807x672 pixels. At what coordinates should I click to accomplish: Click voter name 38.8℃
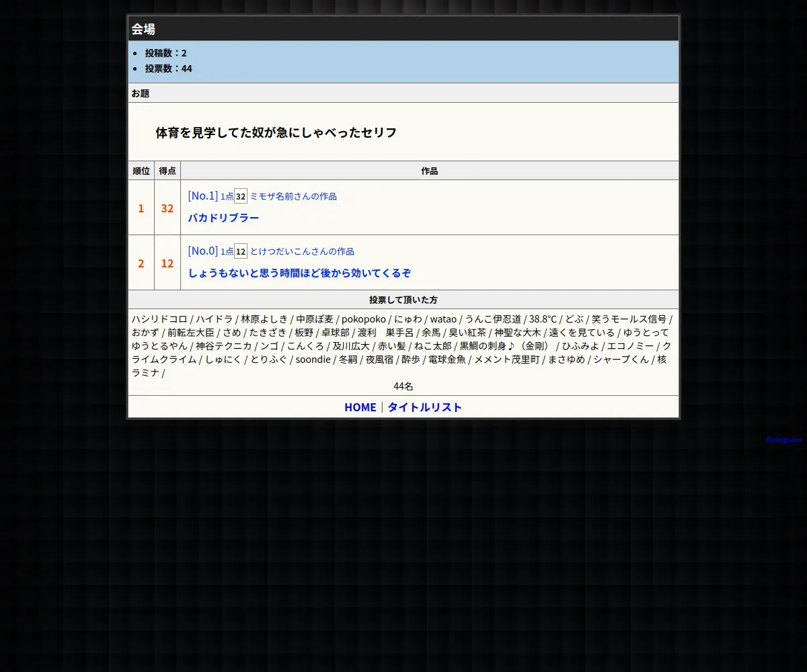tap(543, 319)
